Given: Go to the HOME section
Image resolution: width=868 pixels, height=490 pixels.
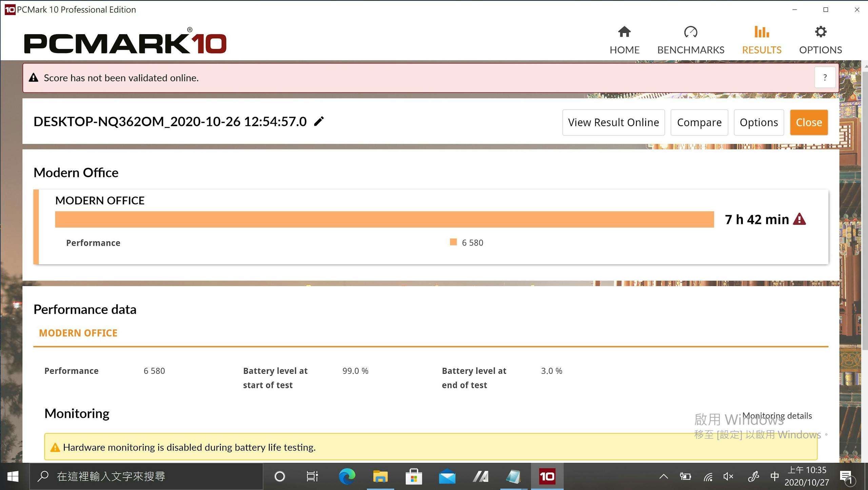Looking at the screenshot, I should tap(624, 40).
